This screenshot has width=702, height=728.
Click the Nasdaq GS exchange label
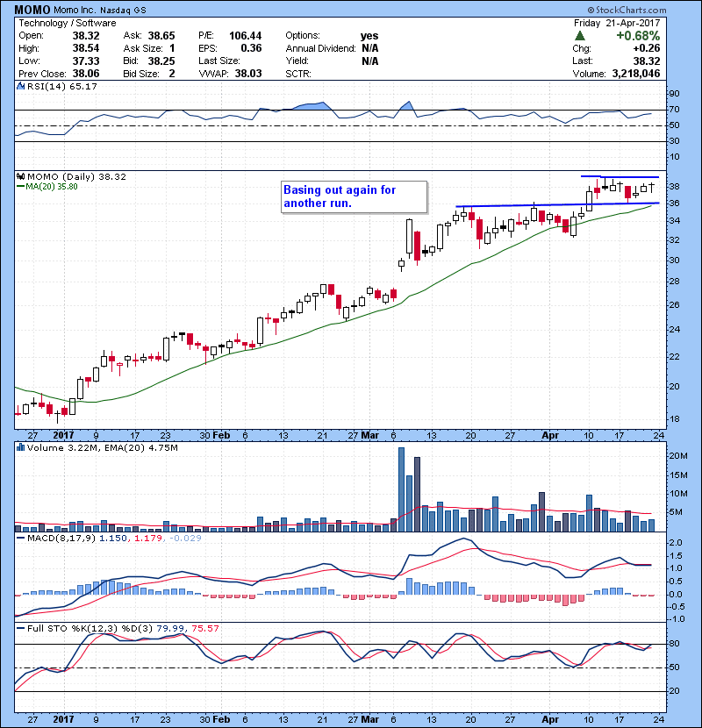pyautogui.click(x=123, y=10)
